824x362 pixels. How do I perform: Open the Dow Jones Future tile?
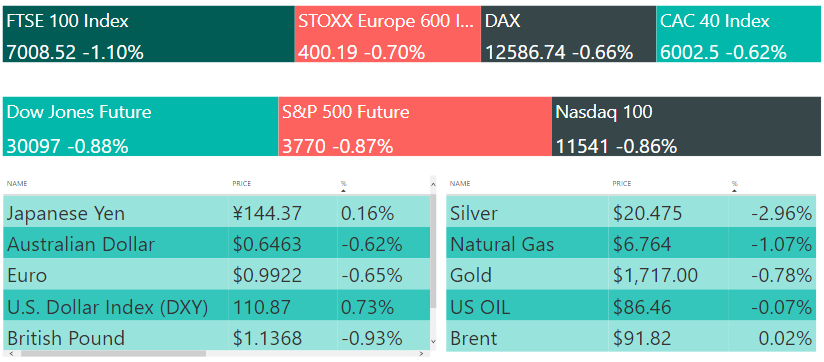141,126
